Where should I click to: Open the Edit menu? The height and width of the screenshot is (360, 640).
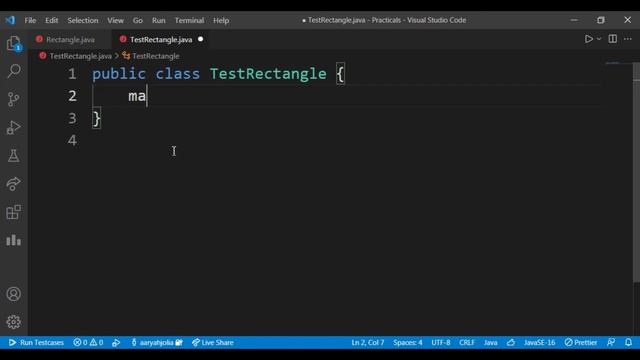point(51,20)
